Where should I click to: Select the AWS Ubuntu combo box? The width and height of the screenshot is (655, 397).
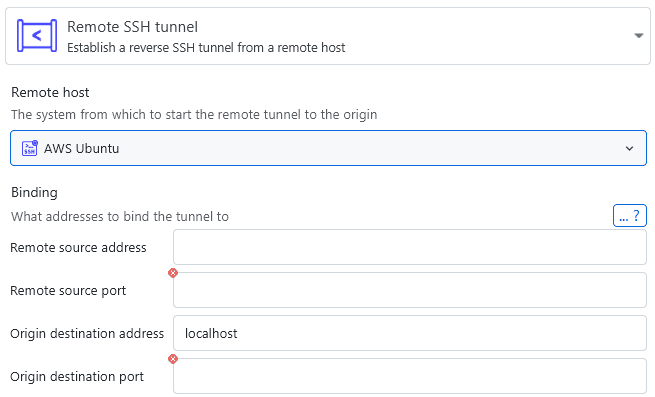tap(328, 148)
